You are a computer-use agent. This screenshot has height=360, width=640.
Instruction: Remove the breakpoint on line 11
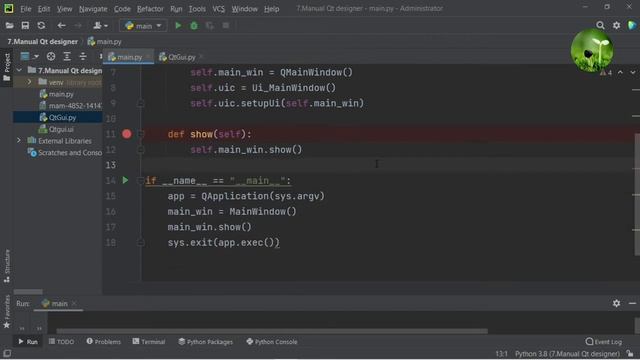[x=127, y=134]
